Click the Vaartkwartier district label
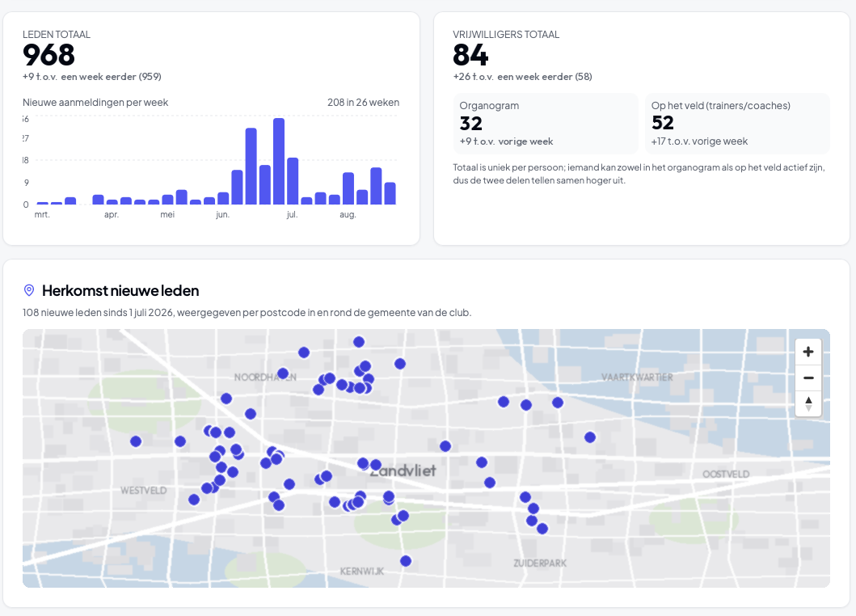The image size is (856, 616). [x=637, y=378]
